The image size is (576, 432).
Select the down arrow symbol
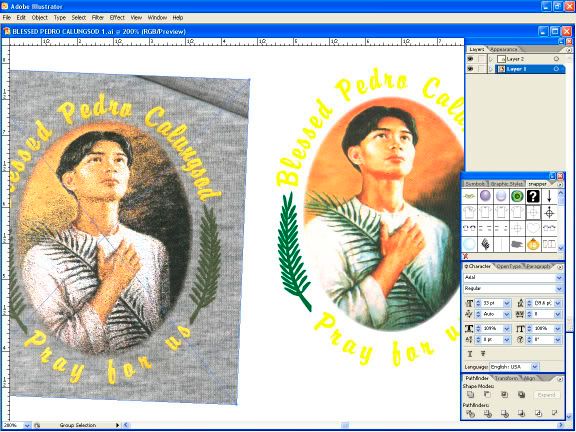[x=549, y=196]
